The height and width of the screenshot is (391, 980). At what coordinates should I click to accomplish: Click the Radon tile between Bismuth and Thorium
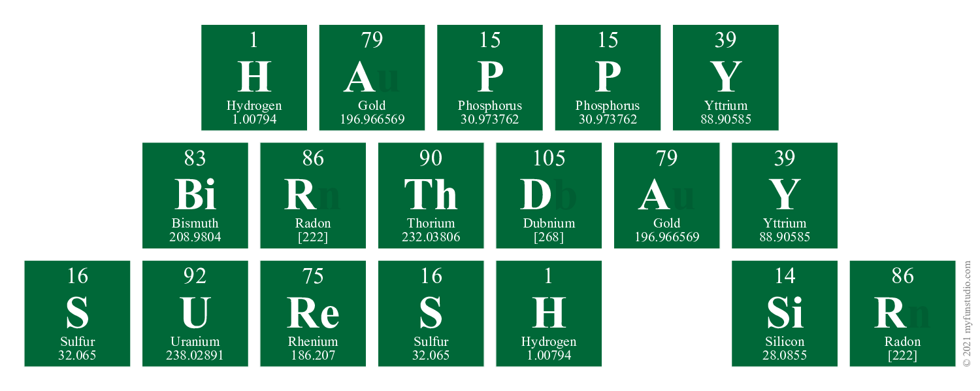[x=313, y=195]
